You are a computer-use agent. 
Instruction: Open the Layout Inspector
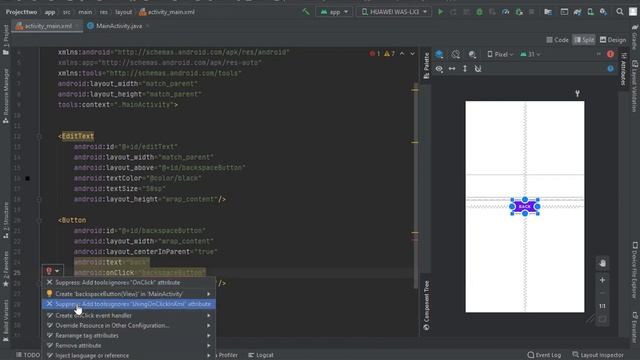[598, 355]
